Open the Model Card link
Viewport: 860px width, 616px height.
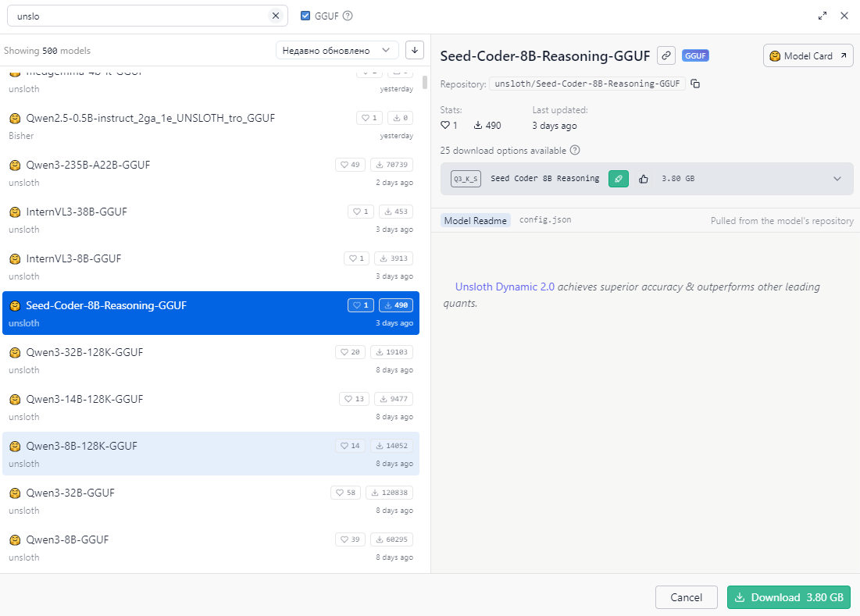808,56
